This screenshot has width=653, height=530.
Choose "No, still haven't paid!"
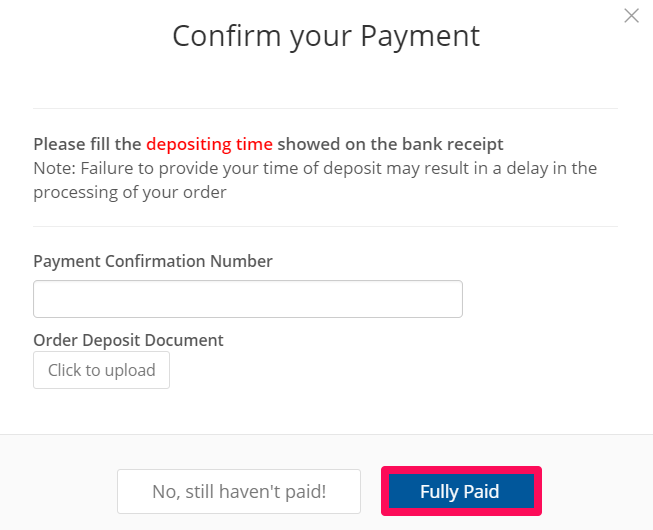(x=239, y=492)
